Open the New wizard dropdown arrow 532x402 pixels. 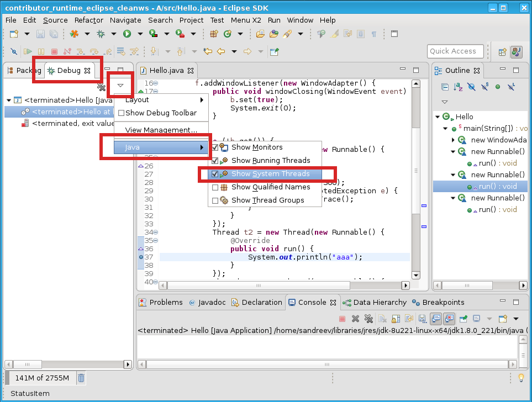(27, 34)
